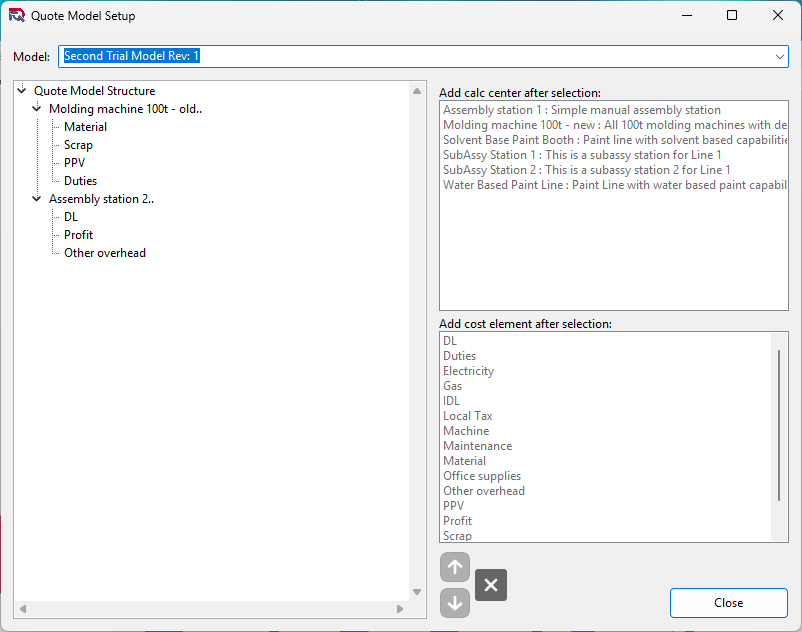Pick Office supplies from cost element list
This screenshot has height=632, width=802.
coord(482,476)
